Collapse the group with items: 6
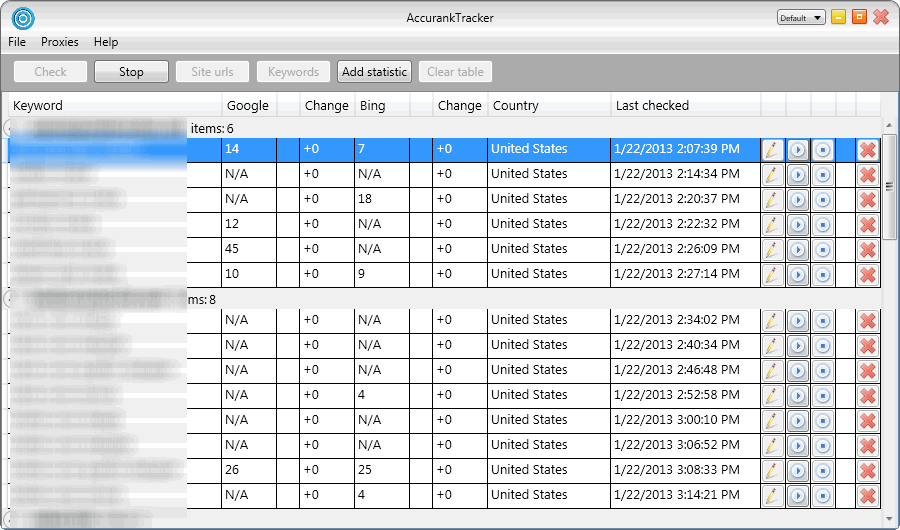 click(6, 127)
